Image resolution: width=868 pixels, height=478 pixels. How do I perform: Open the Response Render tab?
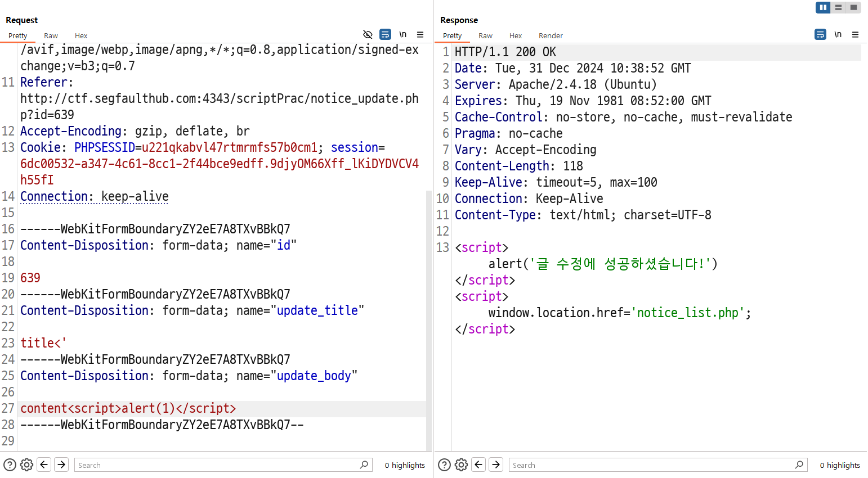pyautogui.click(x=551, y=35)
